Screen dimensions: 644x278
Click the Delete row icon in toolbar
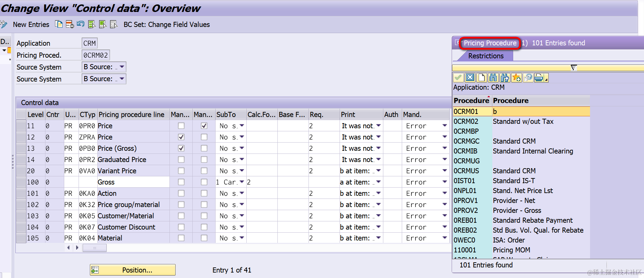click(70, 24)
